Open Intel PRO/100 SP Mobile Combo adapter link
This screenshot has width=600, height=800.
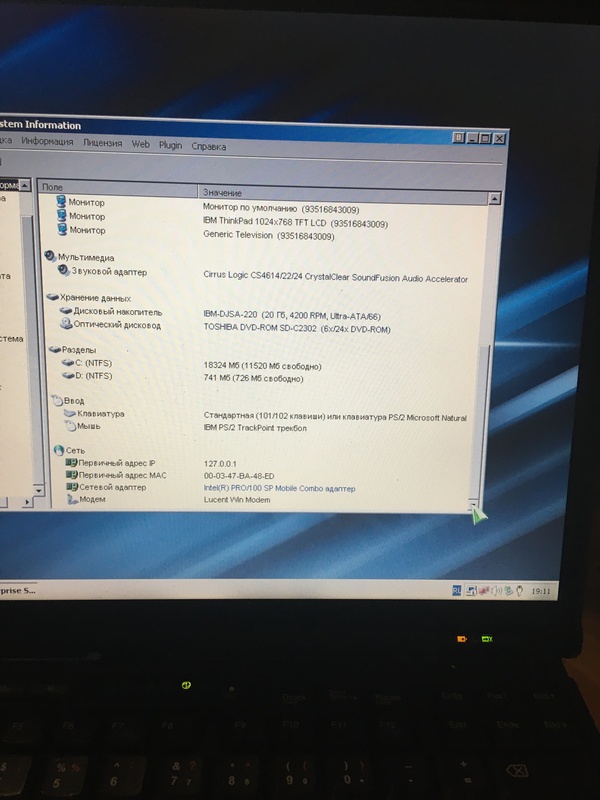[x=279, y=488]
